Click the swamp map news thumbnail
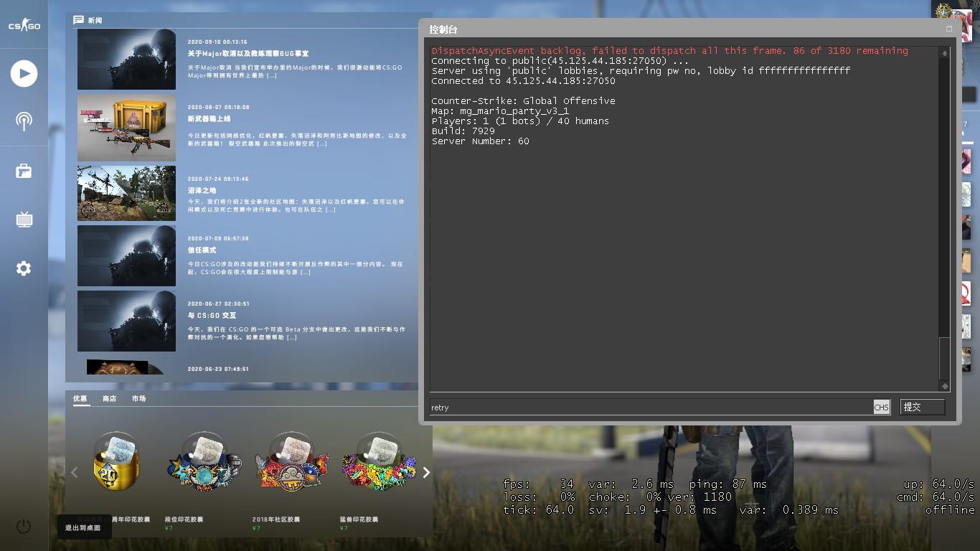The height and width of the screenshot is (551, 980). click(126, 193)
